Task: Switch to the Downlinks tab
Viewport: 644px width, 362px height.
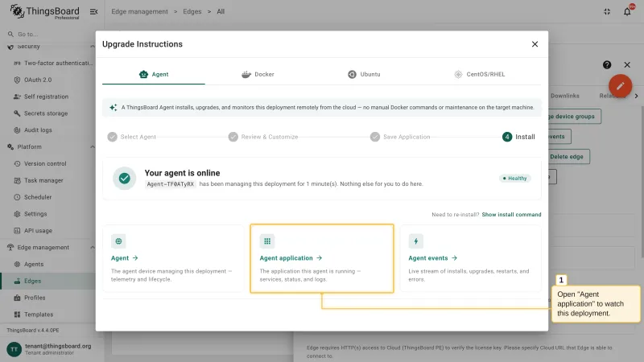Action: pos(565,96)
